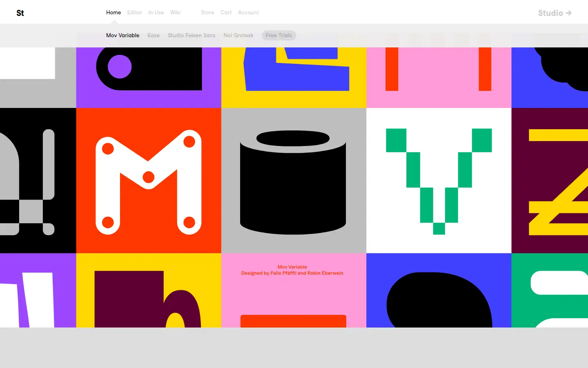This screenshot has width=588, height=368.
Task: Select the Mov Variable tab
Action: point(122,36)
